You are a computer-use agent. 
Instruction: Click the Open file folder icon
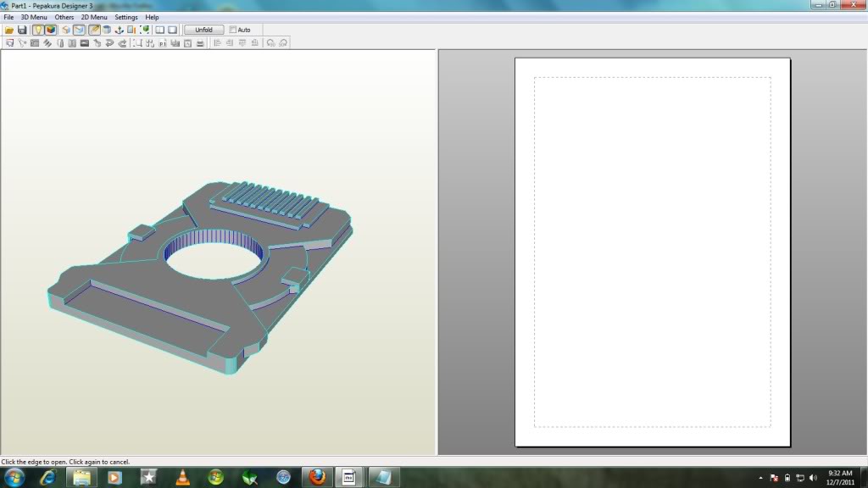(9, 30)
